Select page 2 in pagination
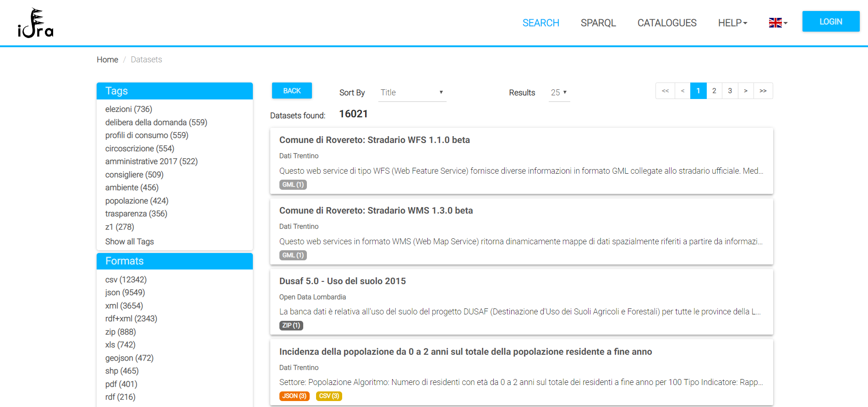868x407 pixels. (714, 91)
